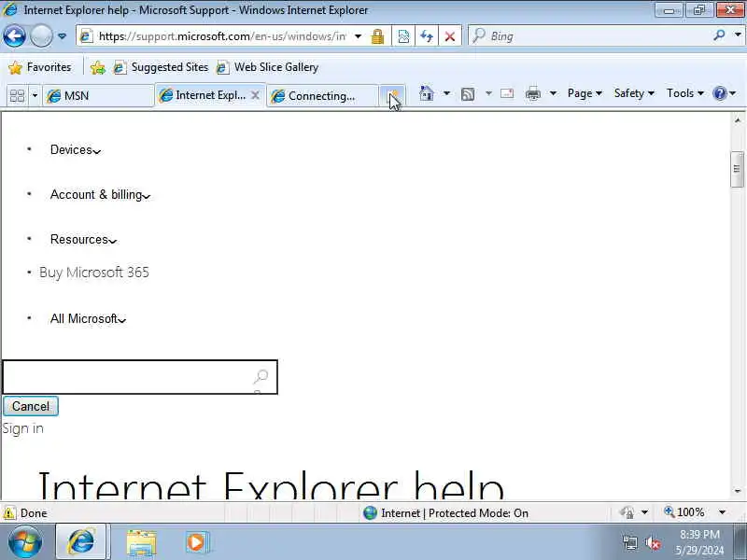Click the Buy Microsoft 365 link
Viewport: 747px width, 560px height.
[x=94, y=273]
